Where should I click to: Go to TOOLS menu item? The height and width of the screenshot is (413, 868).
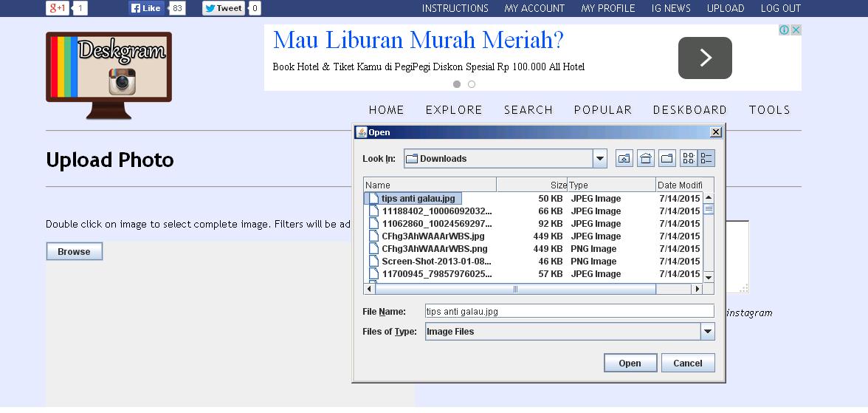point(769,110)
